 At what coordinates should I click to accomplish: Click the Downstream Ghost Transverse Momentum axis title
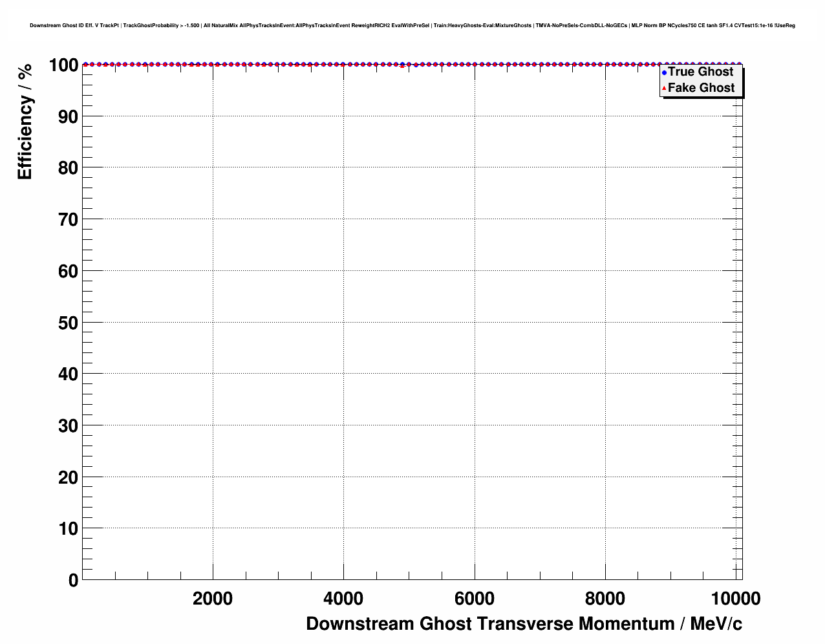pyautogui.click(x=524, y=624)
